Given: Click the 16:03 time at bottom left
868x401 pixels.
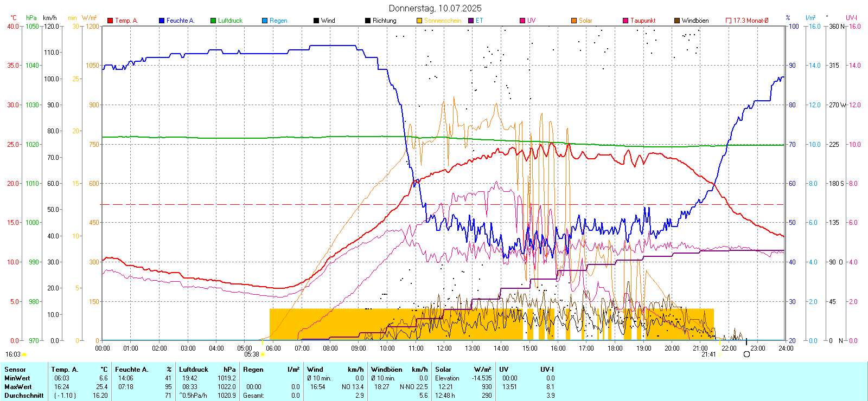Looking at the screenshot, I should [13, 354].
